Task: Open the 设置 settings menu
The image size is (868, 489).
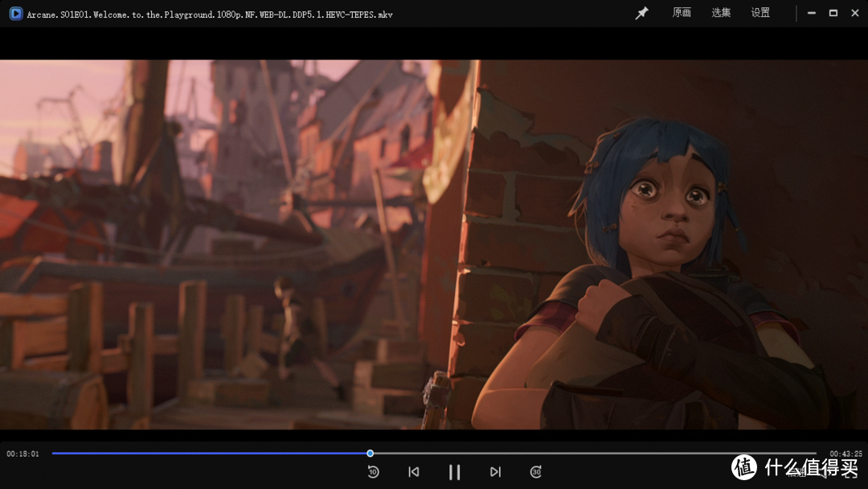Action: pyautogui.click(x=760, y=13)
